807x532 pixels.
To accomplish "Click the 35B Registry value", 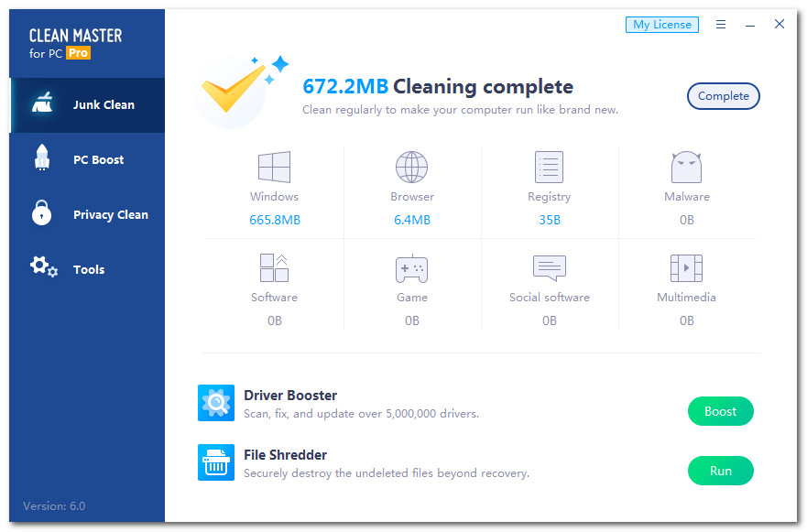I will (x=550, y=220).
